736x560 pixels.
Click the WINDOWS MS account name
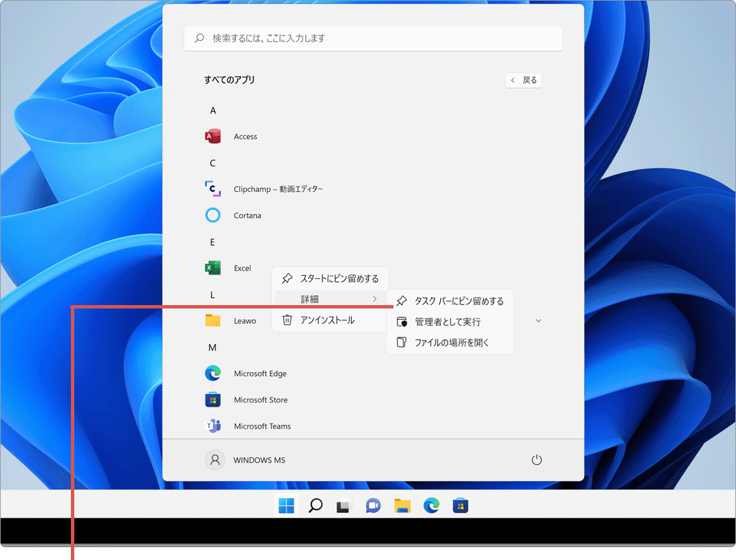(x=259, y=460)
